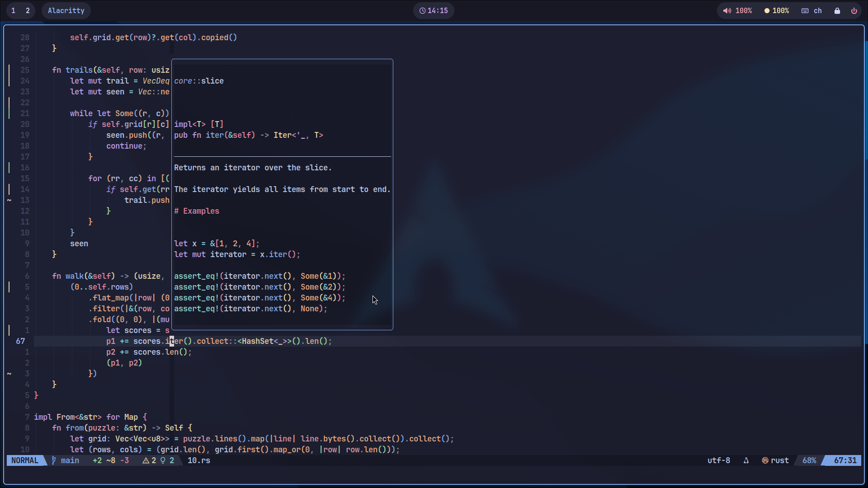Click 'collect::<HashSet<_>>()' on the current line

(x=249, y=341)
